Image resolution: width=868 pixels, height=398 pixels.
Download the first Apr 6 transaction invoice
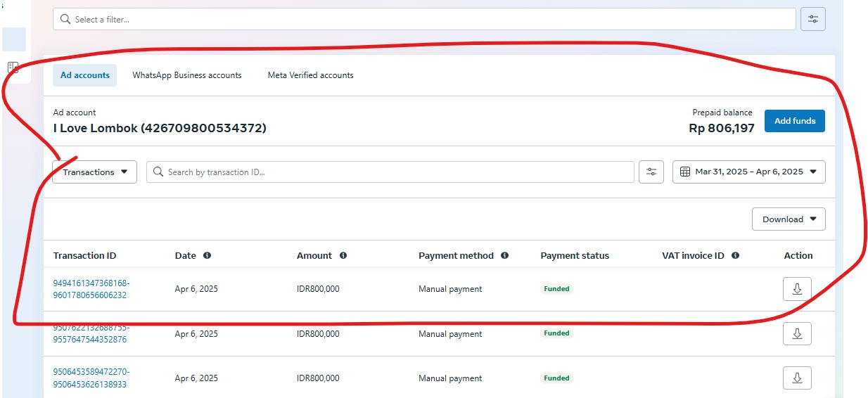click(x=797, y=289)
